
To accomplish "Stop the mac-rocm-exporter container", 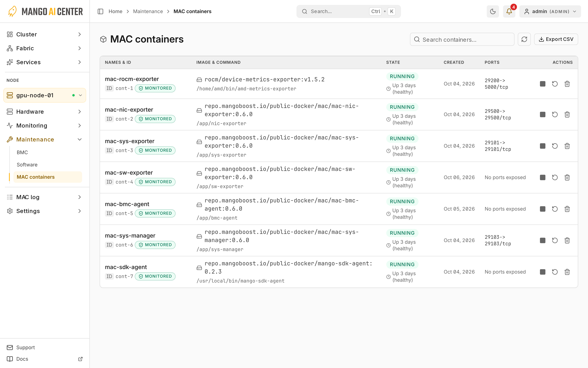I will click(543, 84).
